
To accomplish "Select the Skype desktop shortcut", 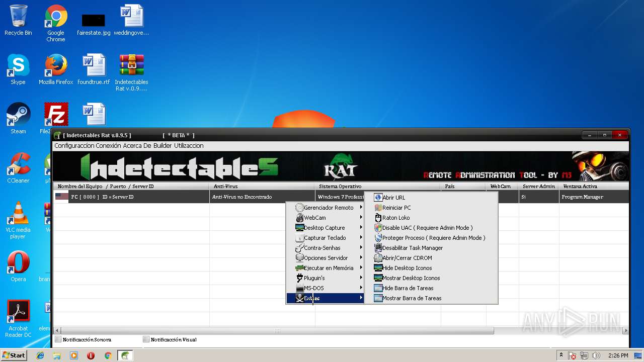I will 18,69.
